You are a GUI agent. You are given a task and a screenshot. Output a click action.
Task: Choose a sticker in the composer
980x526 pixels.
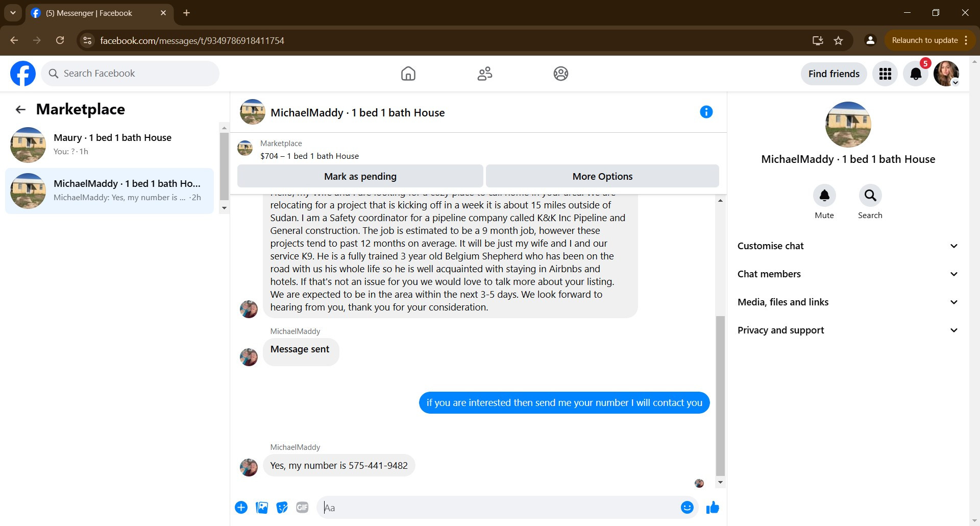[x=282, y=508]
